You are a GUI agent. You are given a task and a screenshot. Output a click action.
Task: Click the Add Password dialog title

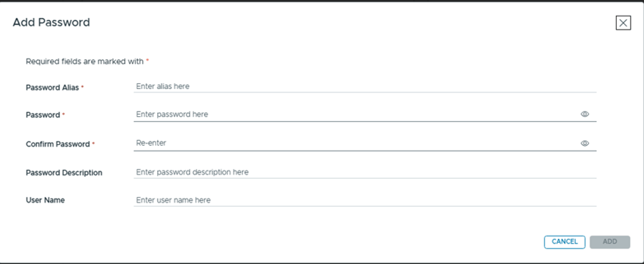52,22
